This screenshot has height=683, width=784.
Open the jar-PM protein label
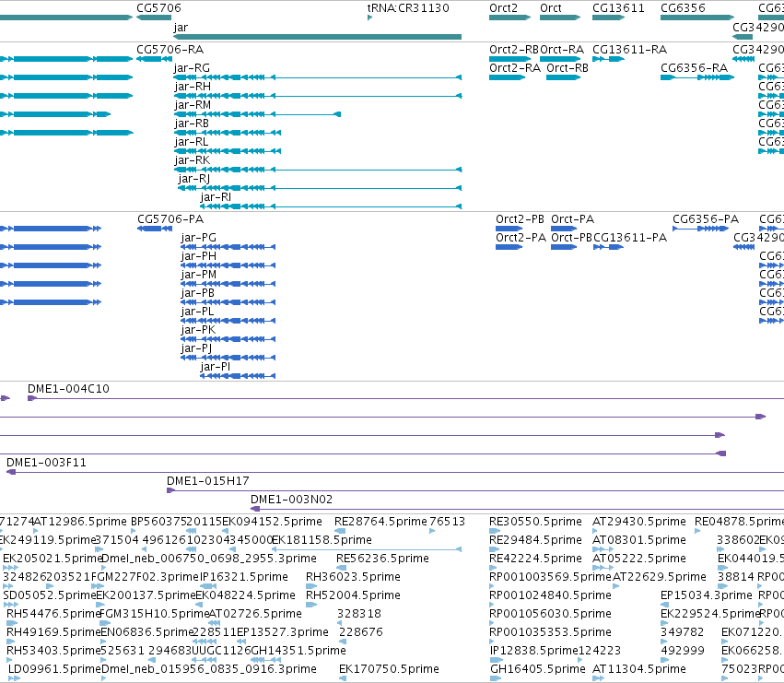point(198,275)
